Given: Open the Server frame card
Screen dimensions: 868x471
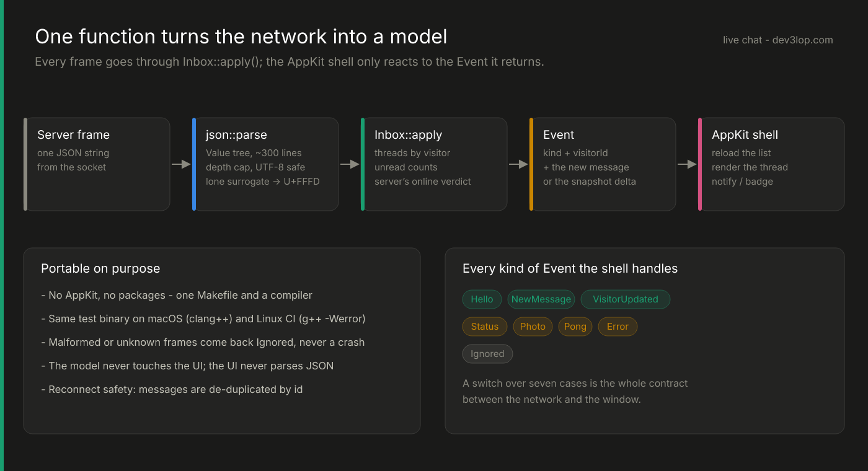Looking at the screenshot, I should (x=97, y=164).
